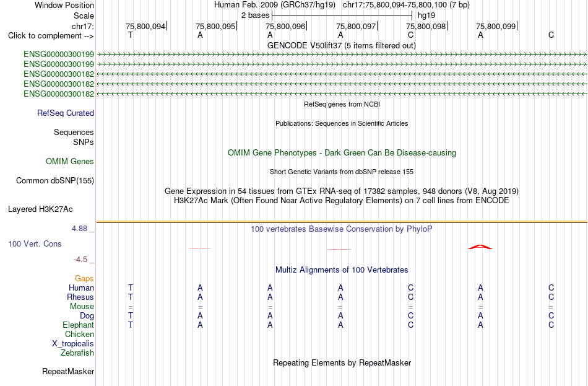Select the uppermost ENSG00000300199 gene label
Image resolution: width=588 pixels, height=386 pixels.
tap(59, 54)
